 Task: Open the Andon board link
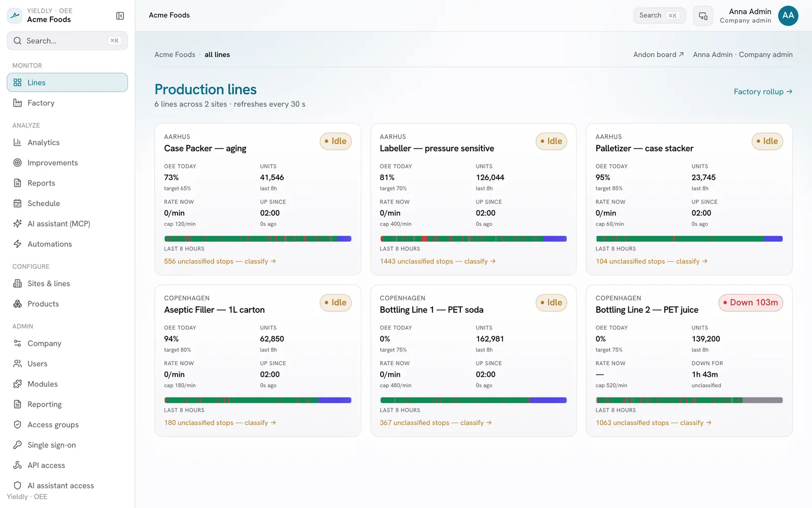658,54
